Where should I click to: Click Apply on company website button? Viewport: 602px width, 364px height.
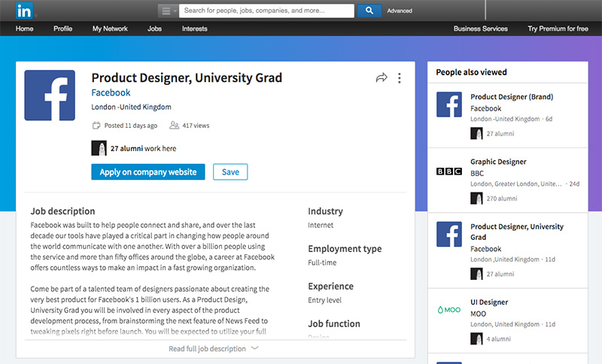(147, 171)
